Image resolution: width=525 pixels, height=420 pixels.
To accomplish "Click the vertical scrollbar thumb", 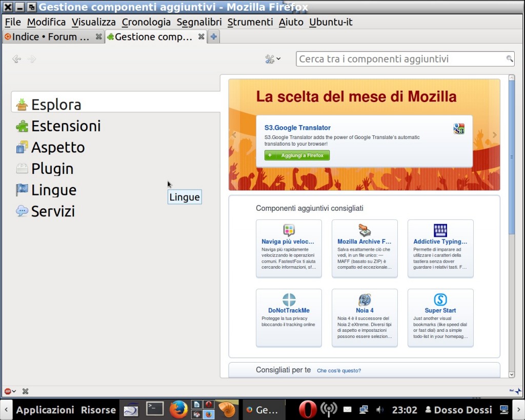I will pos(511,157).
